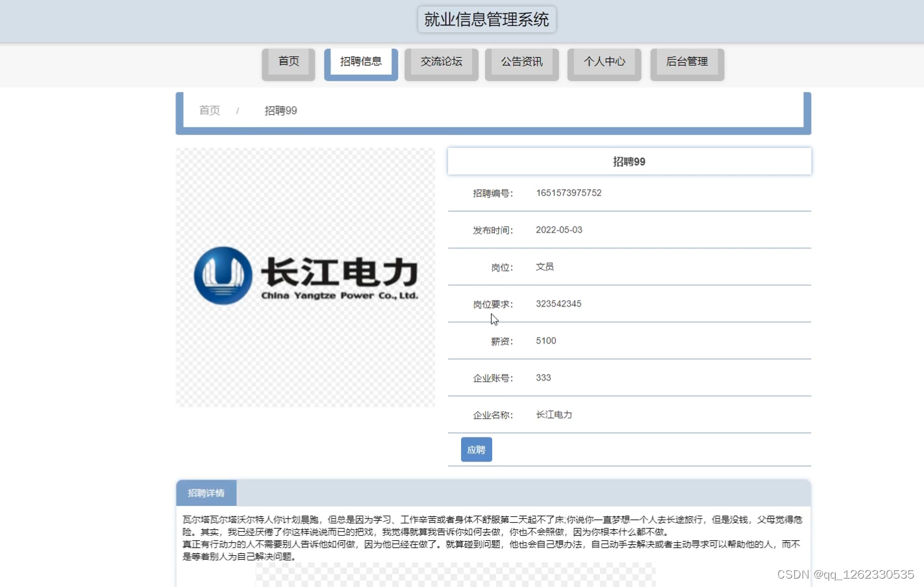
Task: Click the 招聘99 breadcrumb item
Action: coord(281,110)
